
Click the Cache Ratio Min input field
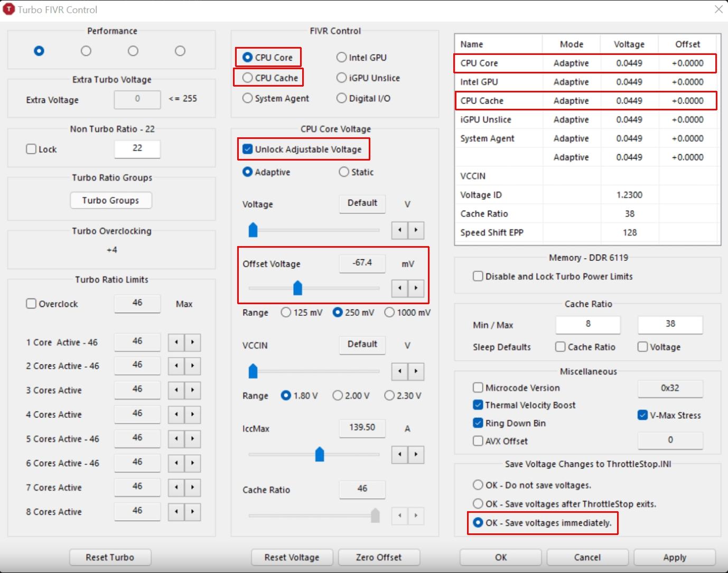(588, 324)
